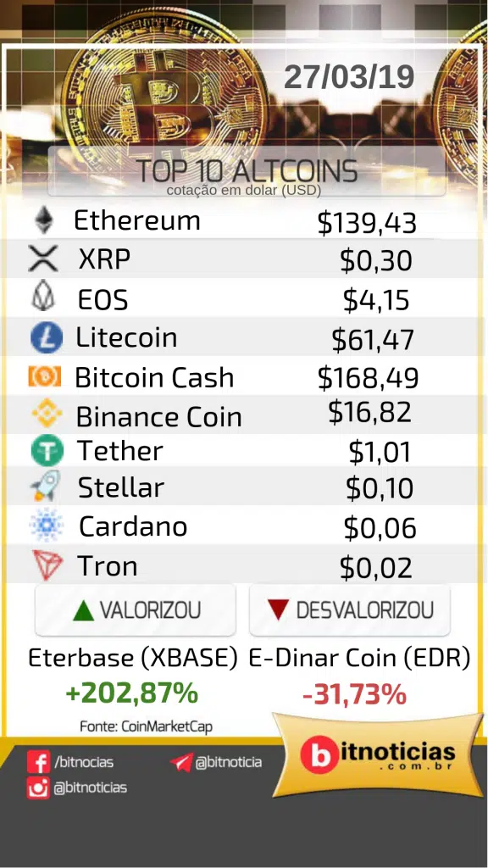Click the Ethereum diamond logo icon
This screenshot has height=868, width=488.
44,220
